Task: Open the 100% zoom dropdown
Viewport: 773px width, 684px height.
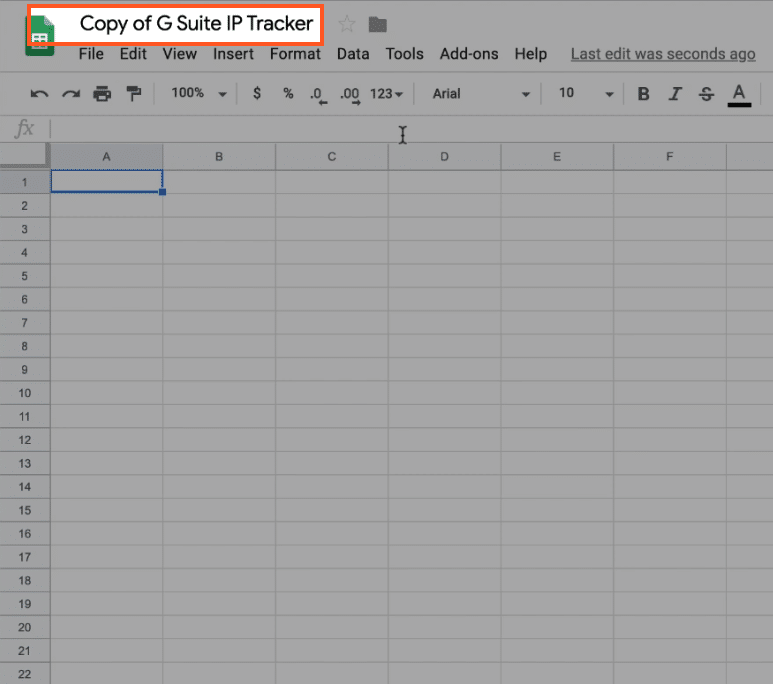Action: (x=199, y=93)
